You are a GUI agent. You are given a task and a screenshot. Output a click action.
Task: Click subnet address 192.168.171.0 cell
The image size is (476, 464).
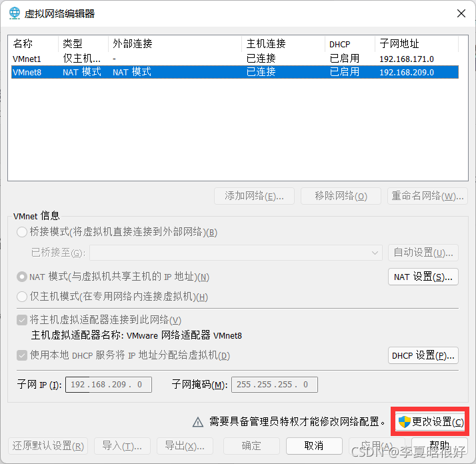[407, 59]
